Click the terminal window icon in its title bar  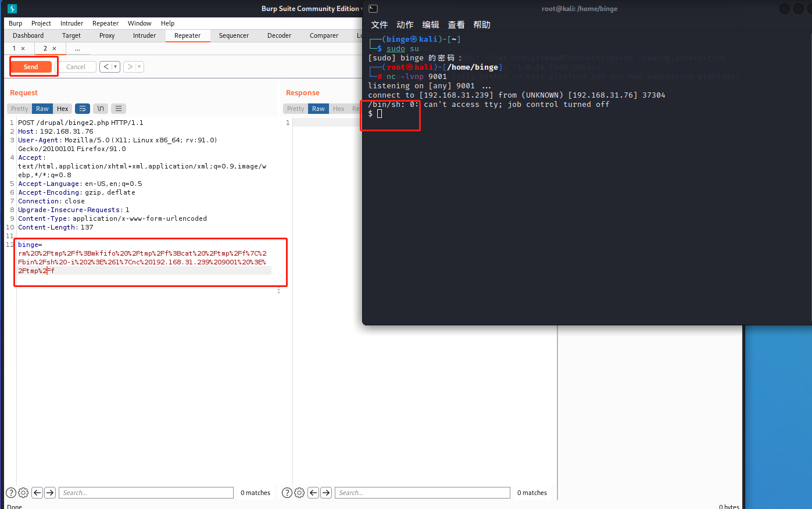[x=373, y=9]
